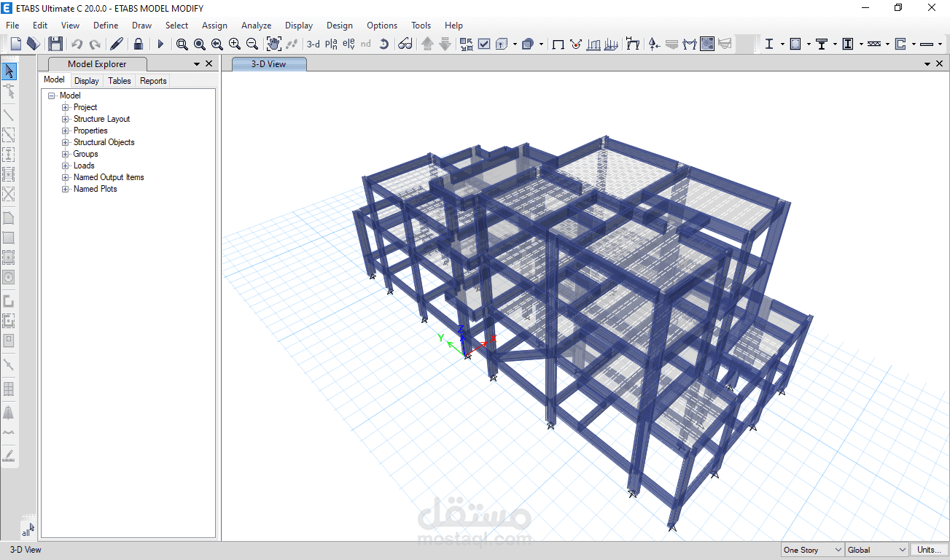The width and height of the screenshot is (950, 560).
Task: Click the Open Model file icon
Action: point(33,44)
